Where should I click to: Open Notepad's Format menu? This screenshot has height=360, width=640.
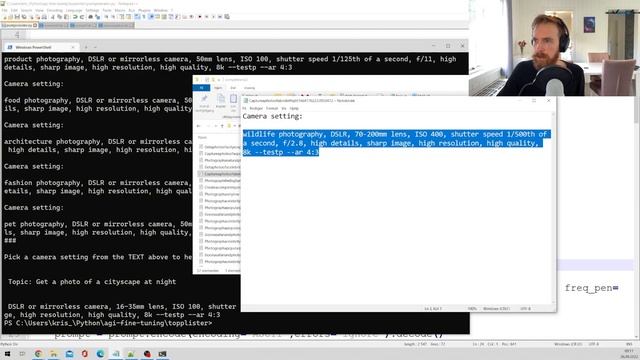[x=272, y=108]
